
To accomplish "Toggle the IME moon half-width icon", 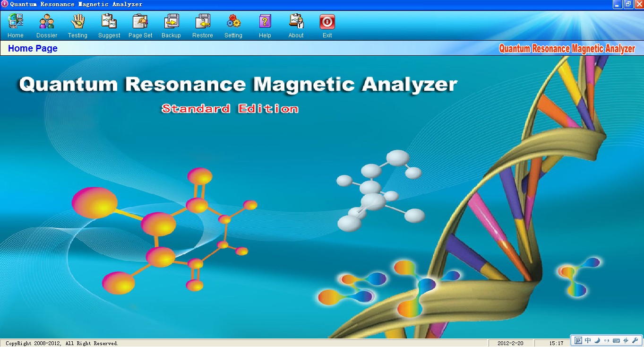I will [x=597, y=340].
